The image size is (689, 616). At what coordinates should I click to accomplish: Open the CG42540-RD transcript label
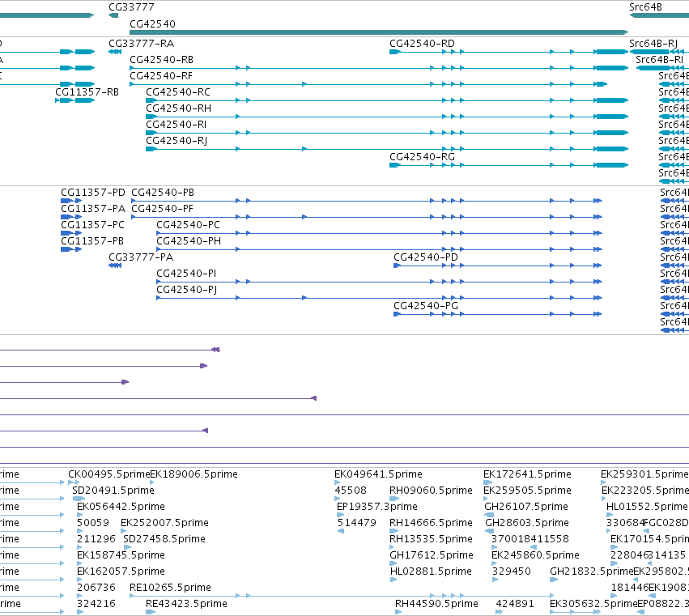(423, 44)
